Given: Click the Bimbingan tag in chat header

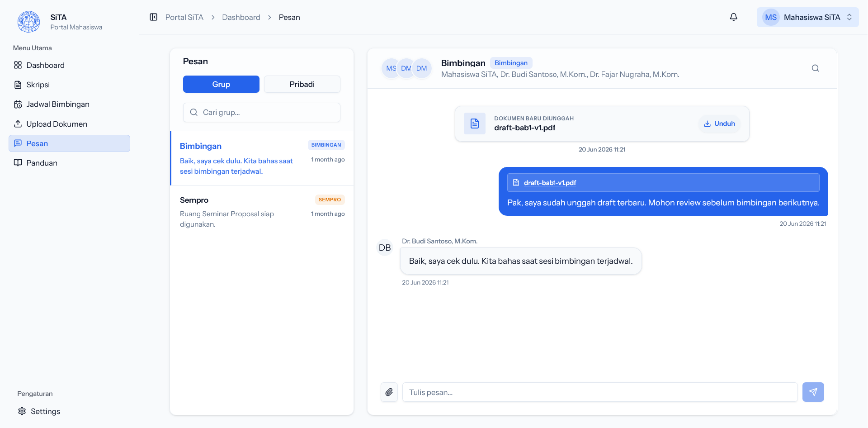Looking at the screenshot, I should pos(511,63).
